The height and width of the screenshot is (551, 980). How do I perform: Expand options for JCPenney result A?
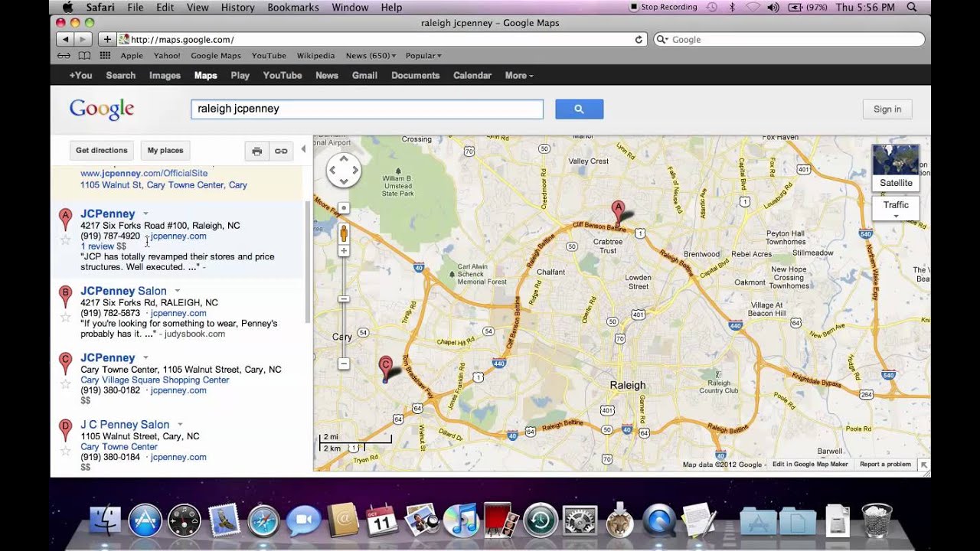(x=145, y=214)
